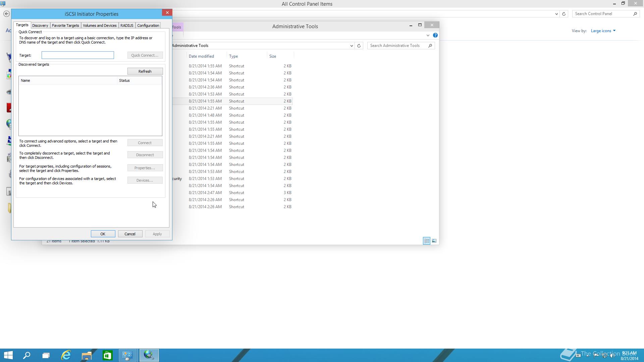This screenshot has height=362, width=644.
Task: Click the Target input field
Action: point(78,55)
